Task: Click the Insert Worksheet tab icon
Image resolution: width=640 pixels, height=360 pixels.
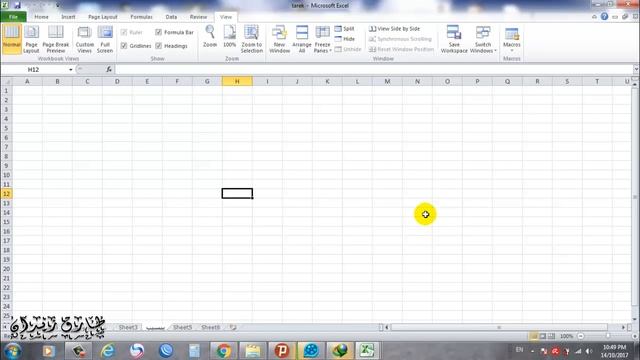Action: click(x=233, y=327)
